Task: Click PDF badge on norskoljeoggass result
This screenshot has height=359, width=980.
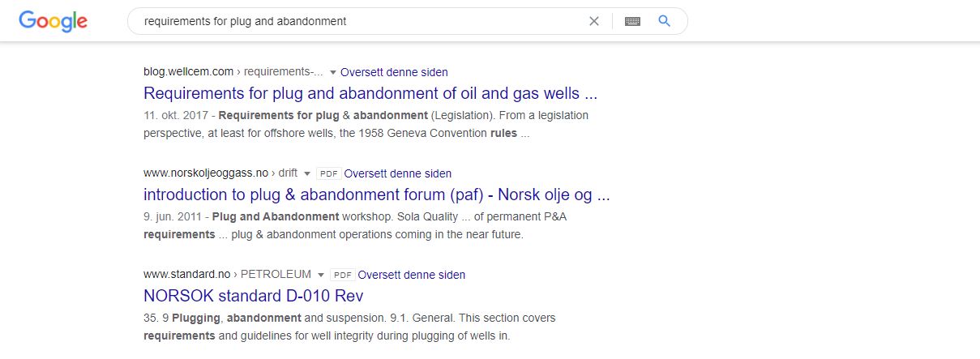Action: 328,173
